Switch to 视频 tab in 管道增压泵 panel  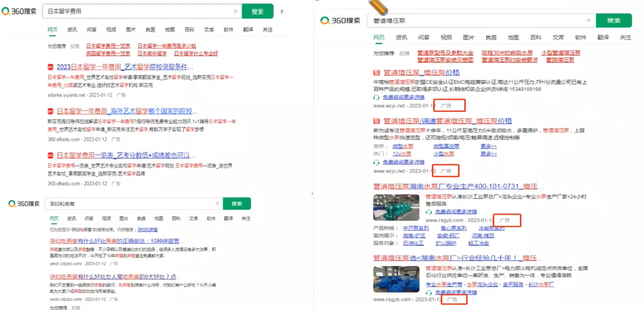tap(446, 37)
